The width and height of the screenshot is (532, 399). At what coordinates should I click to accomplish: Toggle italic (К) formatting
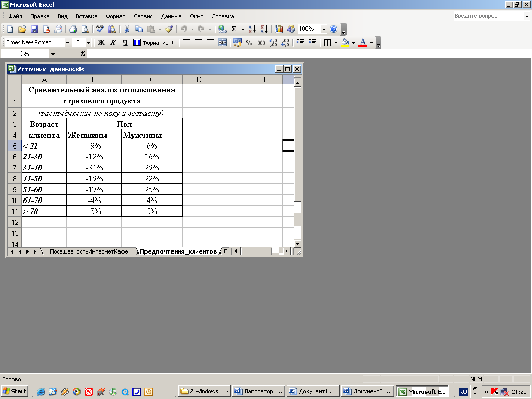113,43
